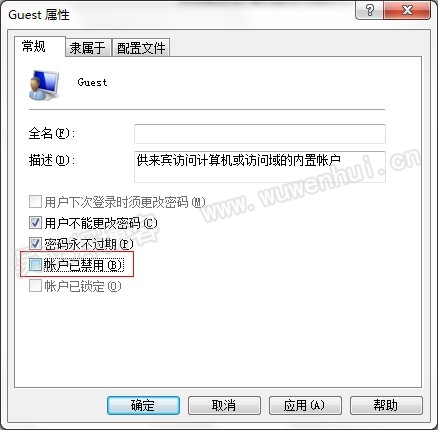Toggle the 密码永不过期 checkbox
The height and width of the screenshot is (430, 438).
(x=35, y=243)
